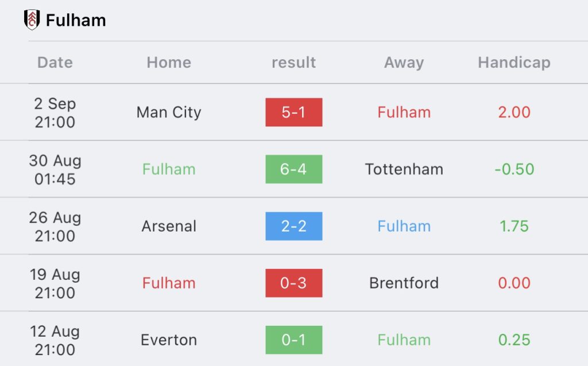The width and height of the screenshot is (588, 366).
Task: Click the Fulham club crest icon
Action: 32,20
